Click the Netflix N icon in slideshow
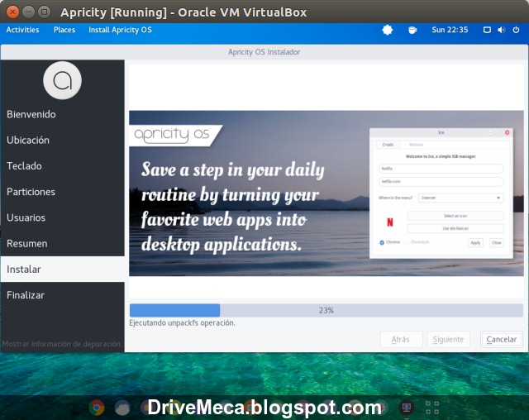The image size is (529, 420). (390, 222)
